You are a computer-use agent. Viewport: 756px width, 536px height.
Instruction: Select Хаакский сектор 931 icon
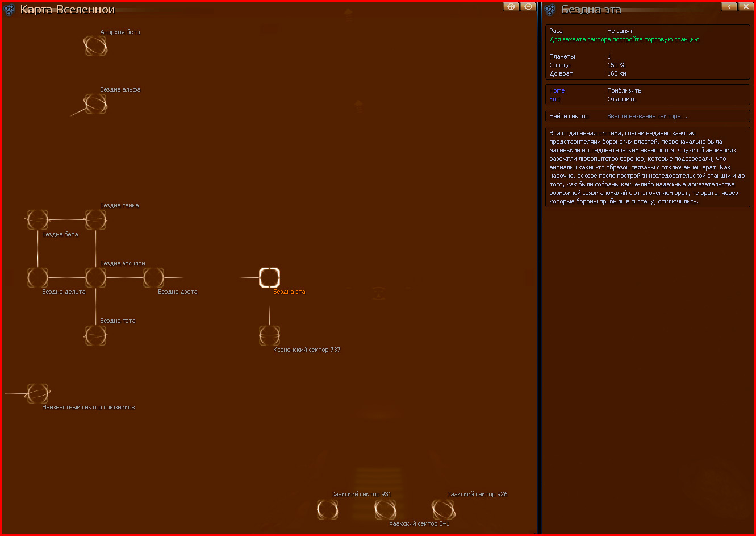coord(327,509)
